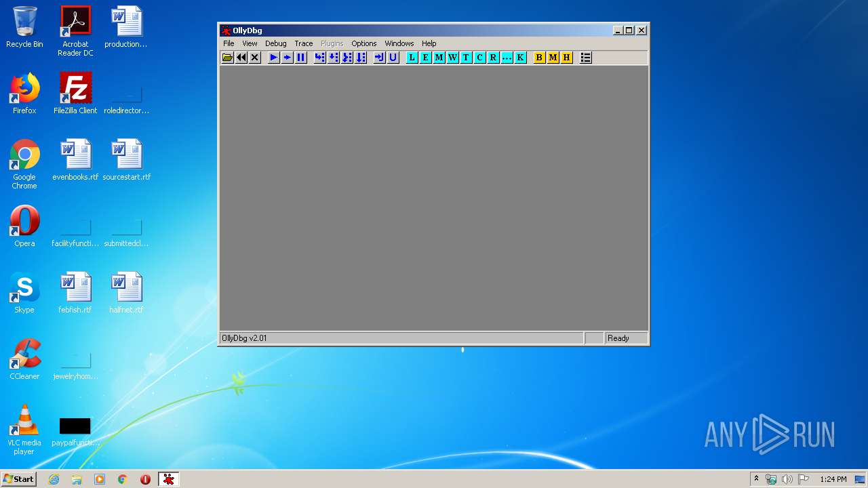Select the Opera desktop shortcut
The width and height of the screenshot is (868, 488).
coord(24,227)
